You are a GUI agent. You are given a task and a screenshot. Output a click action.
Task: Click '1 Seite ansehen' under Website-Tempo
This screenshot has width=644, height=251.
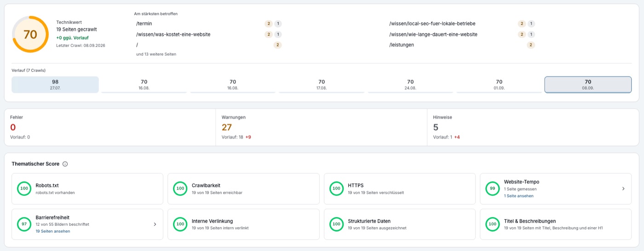click(519, 196)
